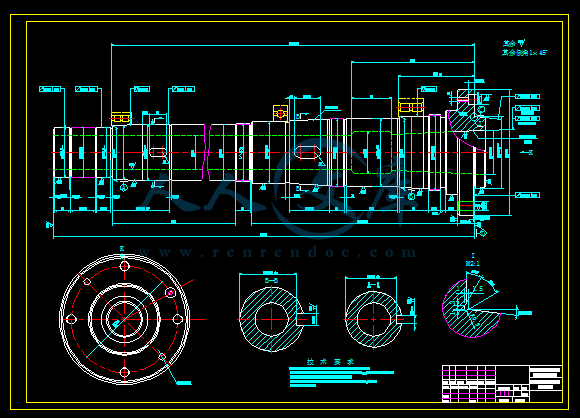The height and width of the screenshot is (418, 580).
Task: Select the leader label below the flange view
Action: [x=184, y=383]
